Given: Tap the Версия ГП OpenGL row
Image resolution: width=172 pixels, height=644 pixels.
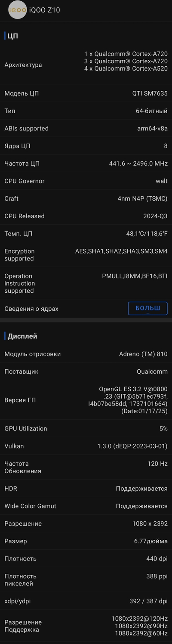Looking at the screenshot, I should pos(86,400).
